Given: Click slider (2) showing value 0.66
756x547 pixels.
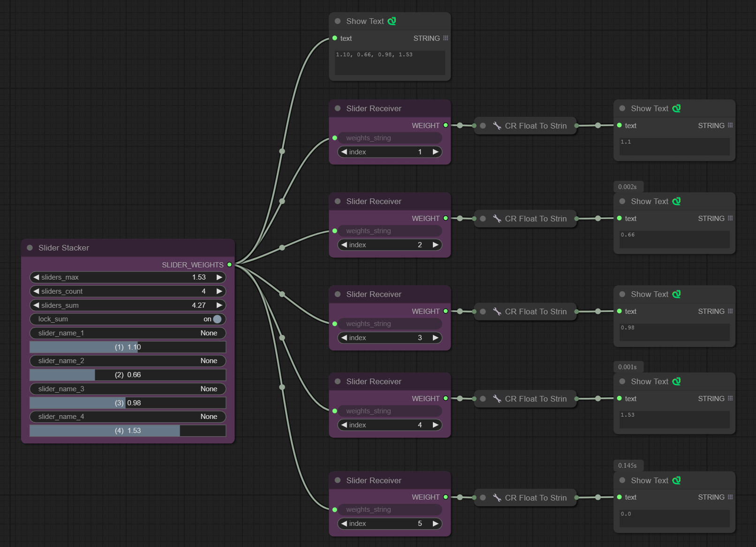Looking at the screenshot, I should click(x=128, y=375).
